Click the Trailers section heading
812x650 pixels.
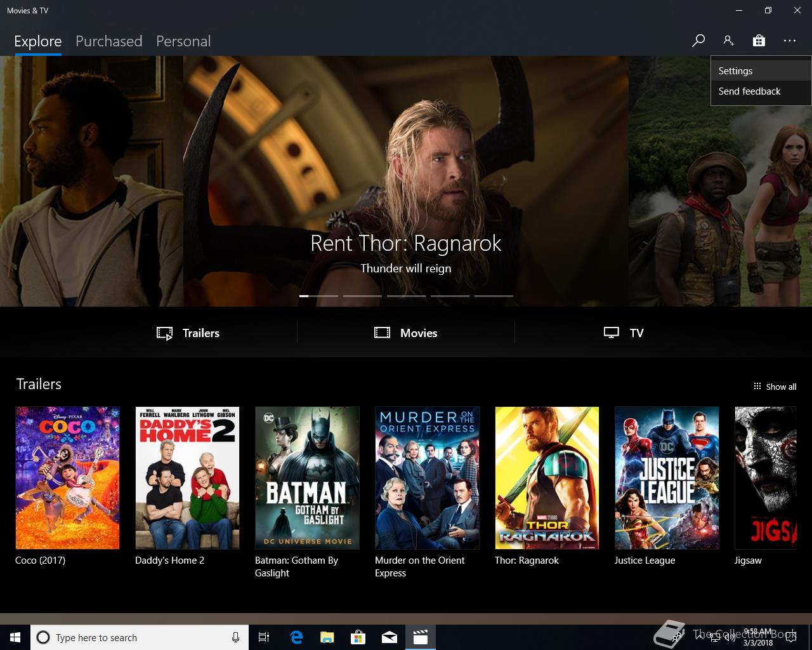tap(39, 384)
